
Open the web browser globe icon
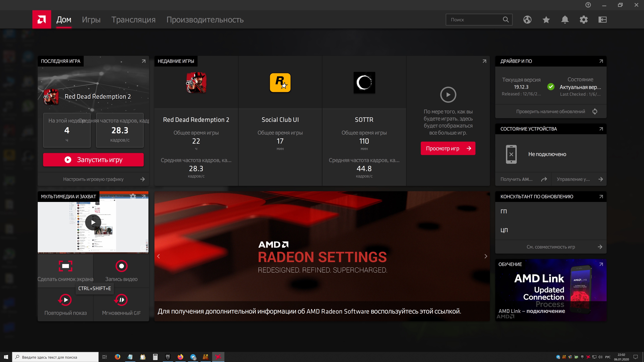pos(527,19)
